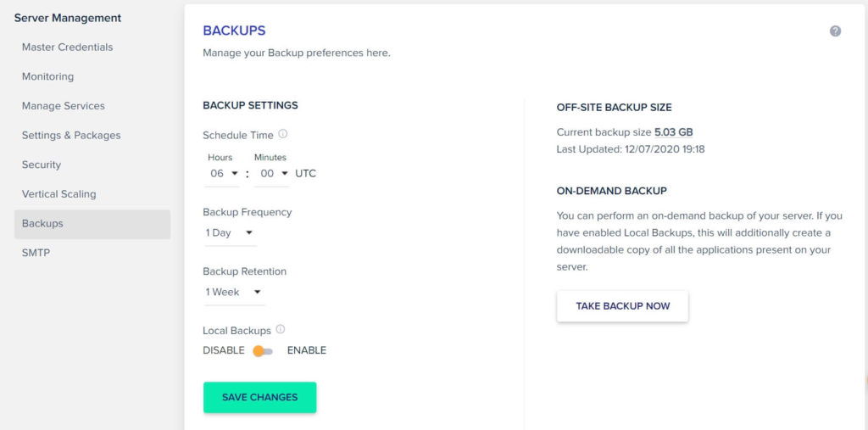The height and width of the screenshot is (430, 868).
Task: Click the help question mark icon
Action: click(x=835, y=31)
